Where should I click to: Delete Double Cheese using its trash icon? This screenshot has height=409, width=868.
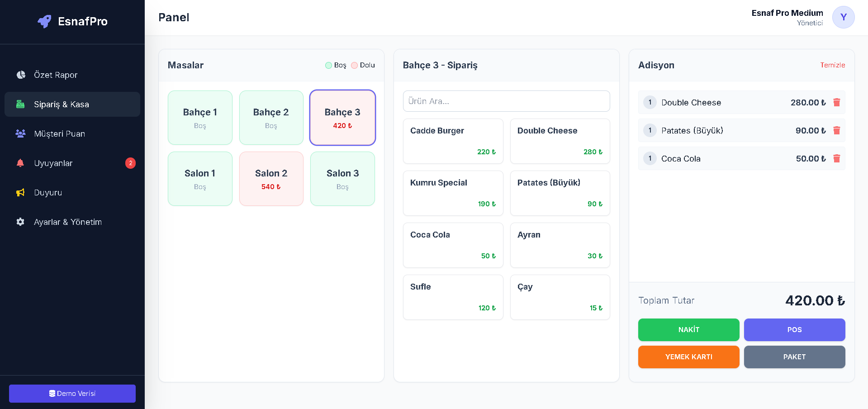(x=836, y=103)
